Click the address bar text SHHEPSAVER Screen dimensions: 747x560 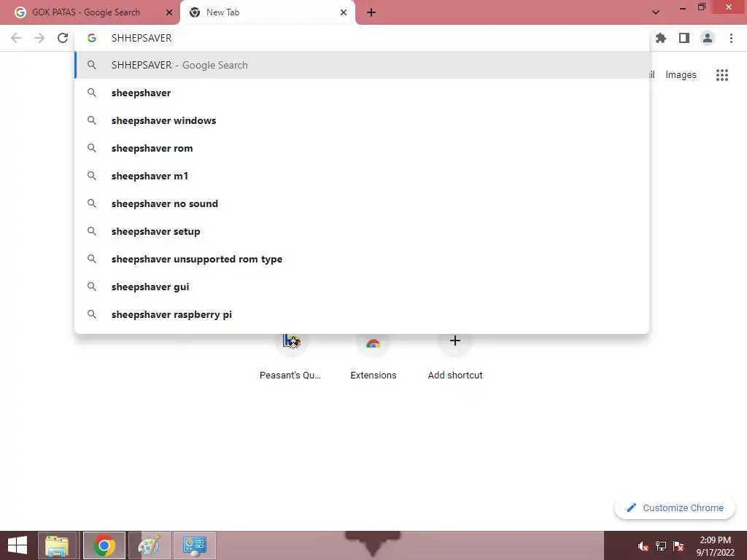142,38
